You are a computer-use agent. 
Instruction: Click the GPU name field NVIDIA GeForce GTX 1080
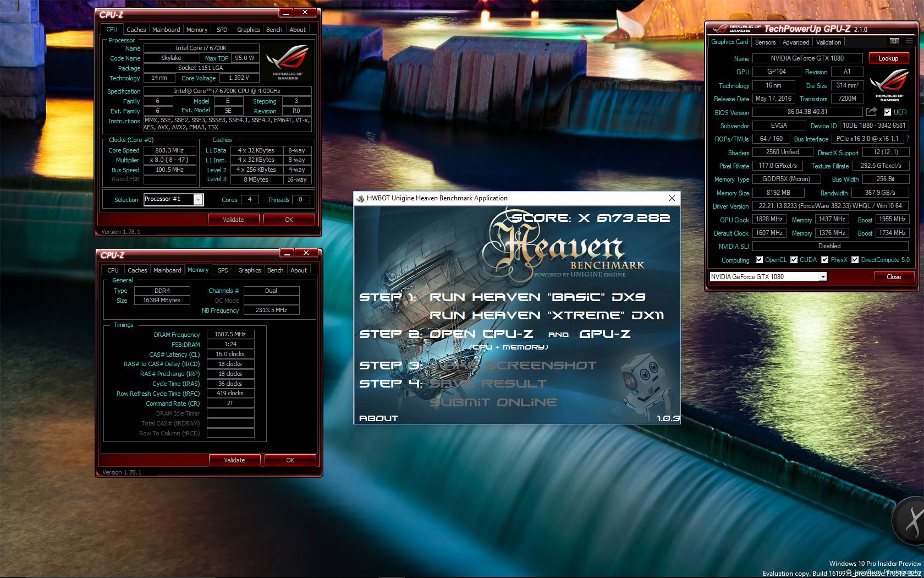(x=807, y=58)
